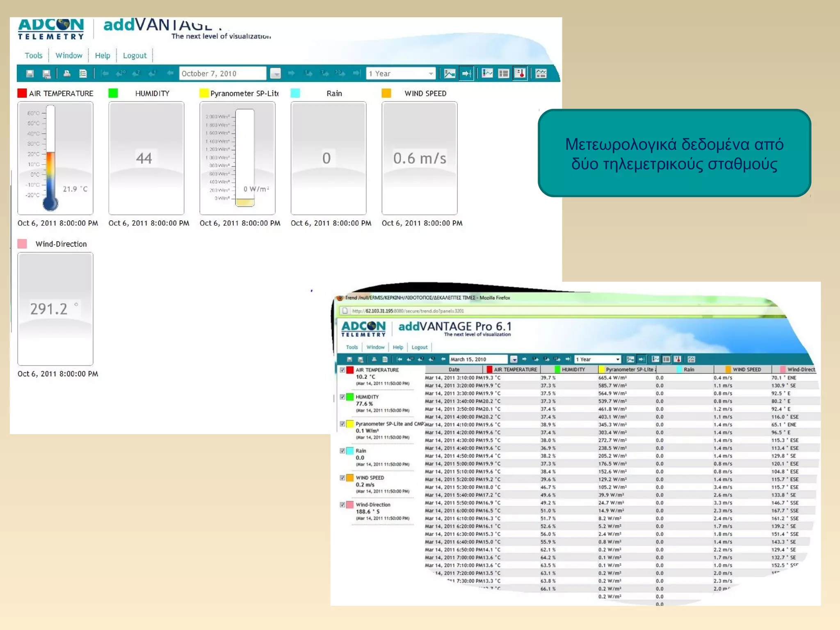
Task: Switch to the trend graph view icon
Action: coord(487,73)
